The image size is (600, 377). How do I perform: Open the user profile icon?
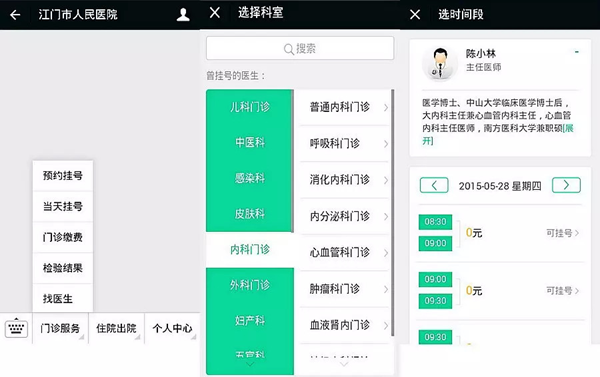[x=183, y=15]
